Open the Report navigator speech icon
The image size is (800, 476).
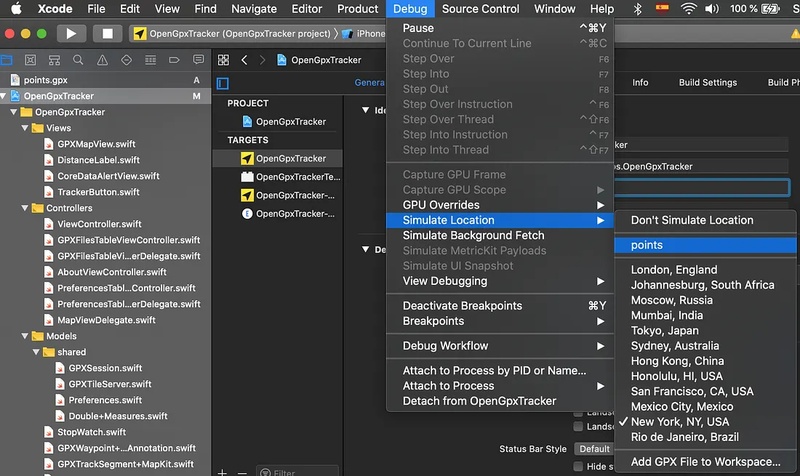point(198,60)
